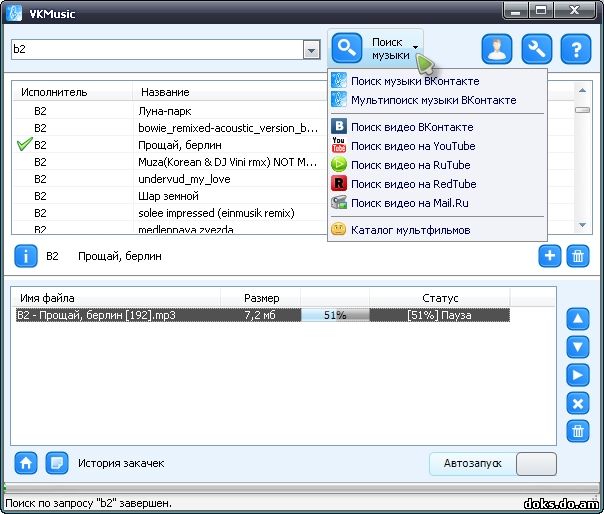604x514 pixels.
Task: Delete track with trash icon beside plus
Action: tap(578, 256)
